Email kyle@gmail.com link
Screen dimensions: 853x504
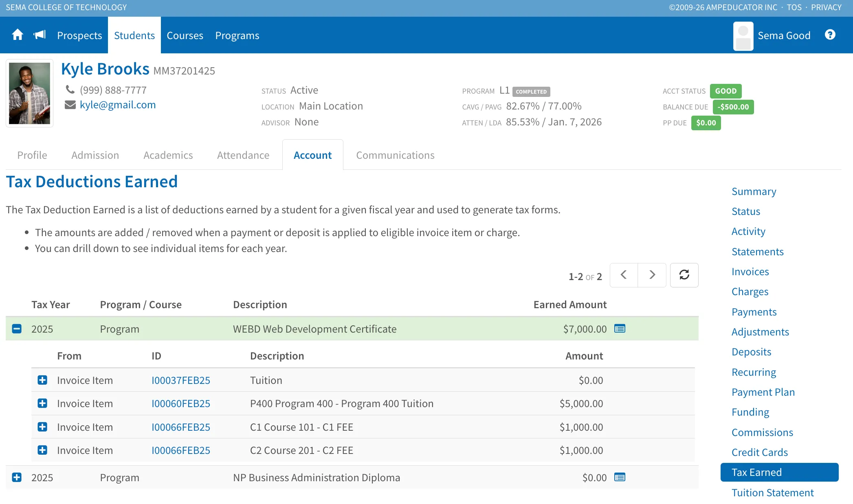[x=118, y=105]
